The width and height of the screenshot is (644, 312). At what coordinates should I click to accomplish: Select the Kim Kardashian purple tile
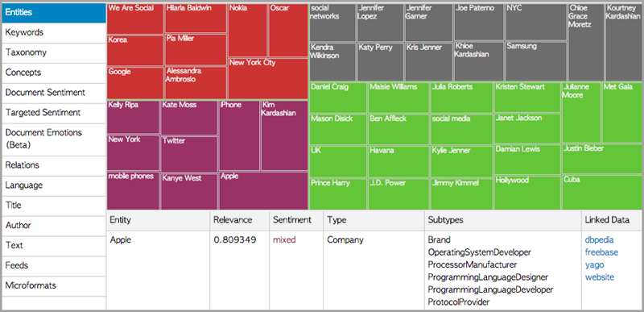[284, 135]
